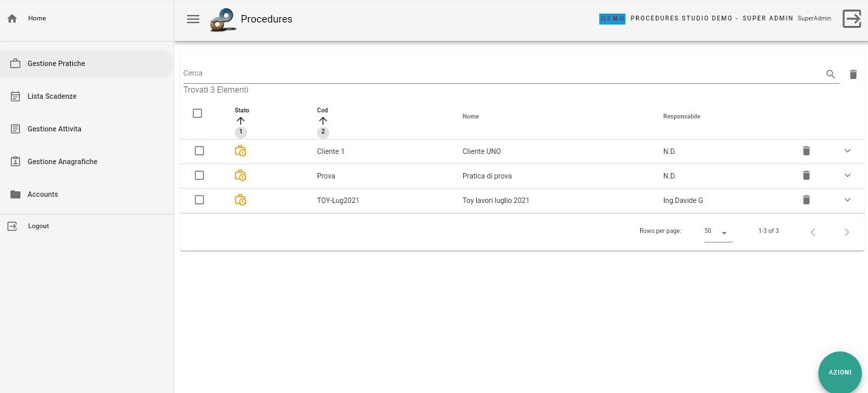Open Gestione Pratiche menu item
The width and height of the screenshot is (868, 393).
point(87,63)
